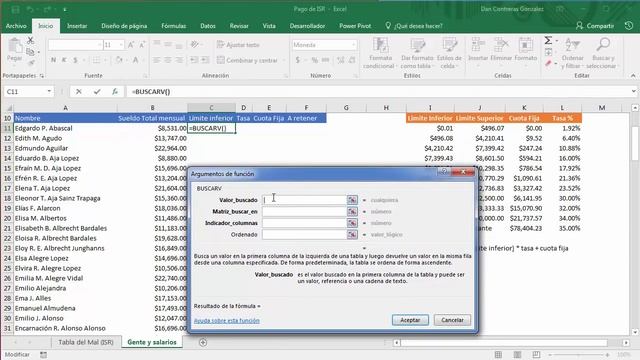Open Portapapeles dialog launcher
The height and width of the screenshot is (360, 640).
pyautogui.click(x=42, y=76)
